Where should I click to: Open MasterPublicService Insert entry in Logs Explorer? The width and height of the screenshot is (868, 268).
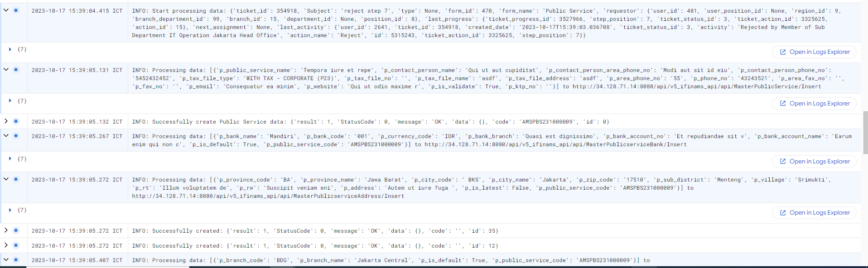pyautogui.click(x=814, y=104)
